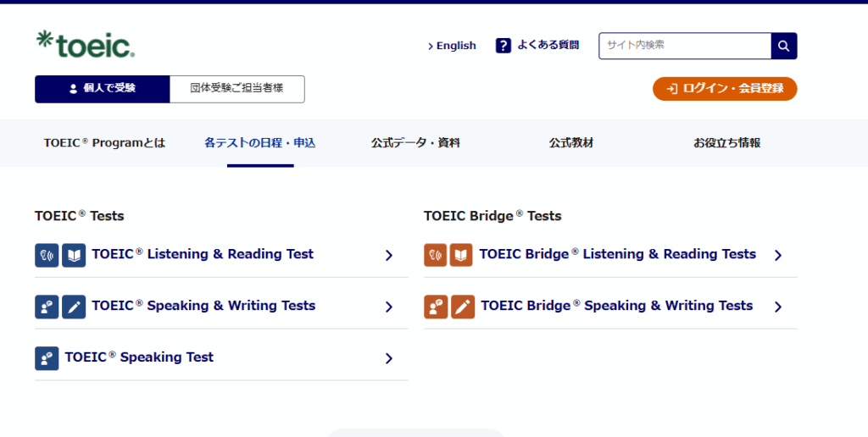The image size is (868, 437).
Task: Click orange book icon of Bridge Listening & Reading
Action: (x=461, y=255)
